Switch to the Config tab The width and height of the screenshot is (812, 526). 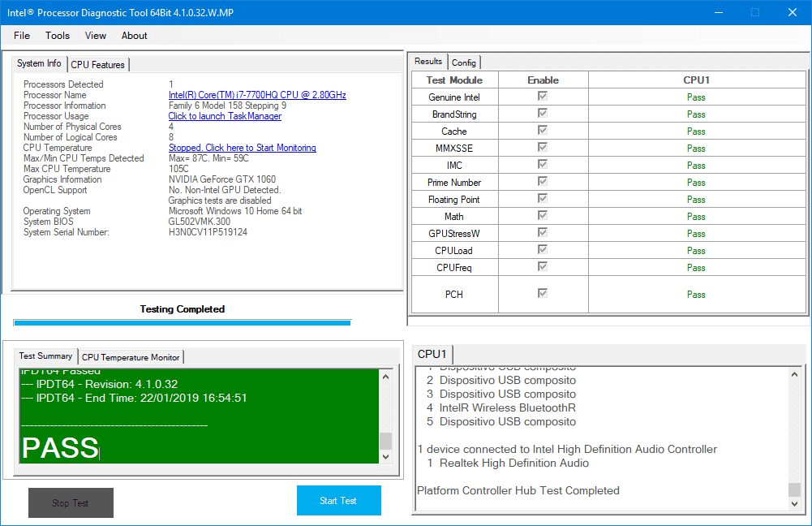pos(464,63)
